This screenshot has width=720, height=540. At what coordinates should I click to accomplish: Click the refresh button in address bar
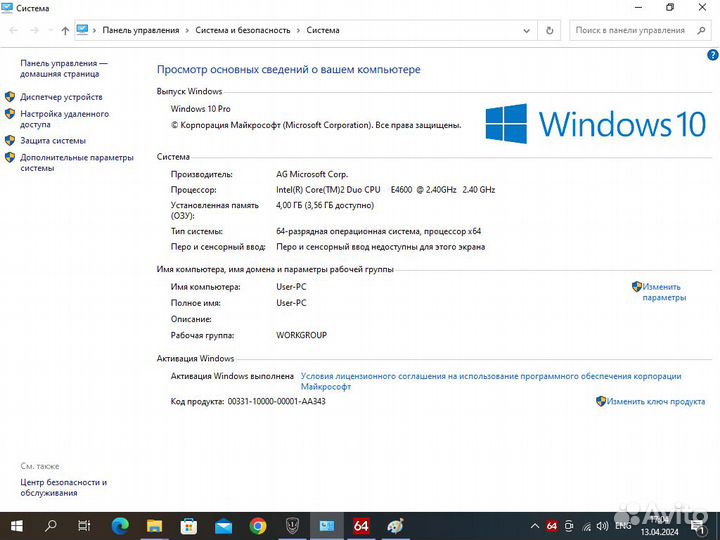coord(549,30)
